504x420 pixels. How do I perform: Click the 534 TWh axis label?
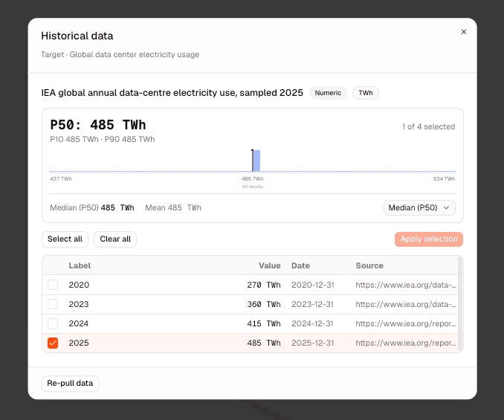click(445, 178)
